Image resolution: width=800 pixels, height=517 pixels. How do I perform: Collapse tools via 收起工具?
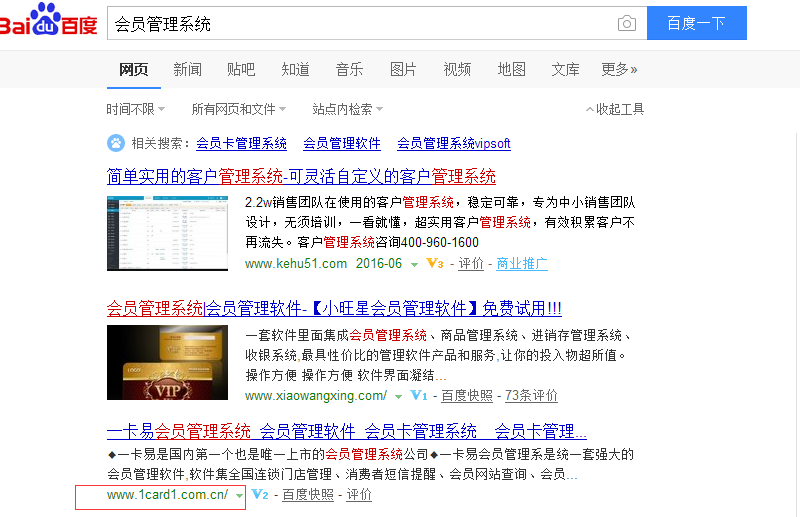[x=615, y=109]
